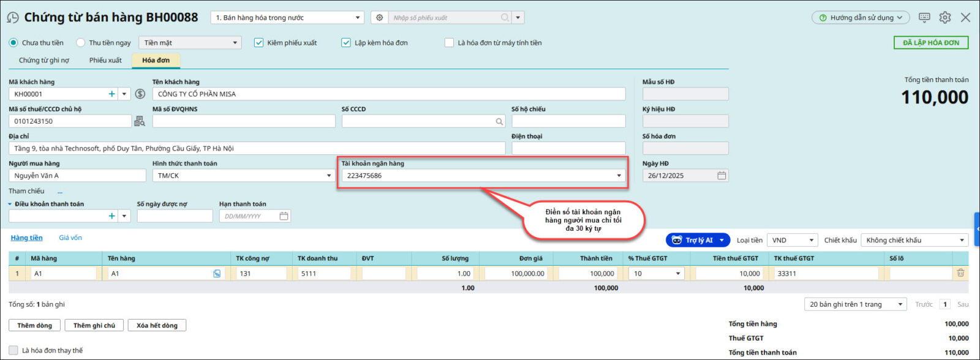Image resolution: width=980 pixels, height=360 pixels.
Task: Click the history clock icon beside the title
Action: point(12,18)
